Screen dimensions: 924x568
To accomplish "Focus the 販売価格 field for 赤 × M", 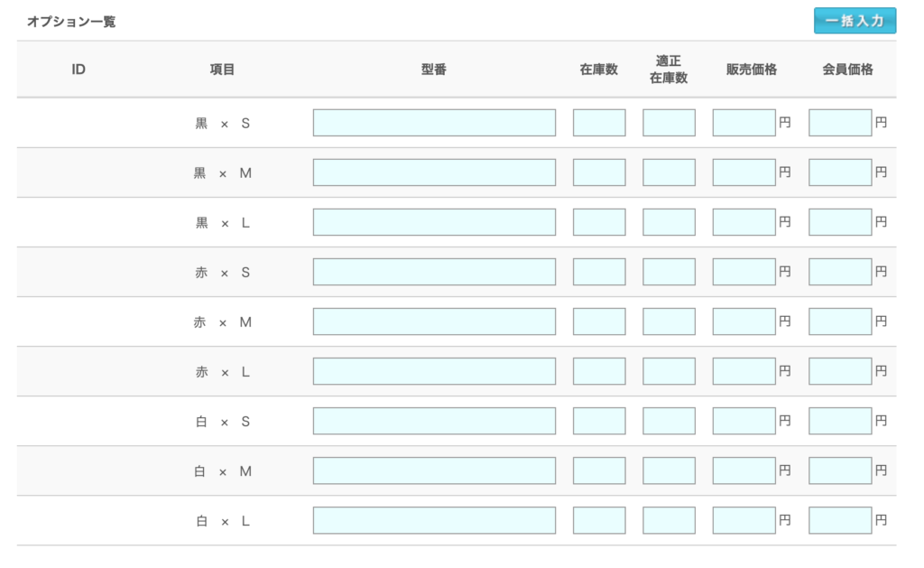I will pos(744,321).
